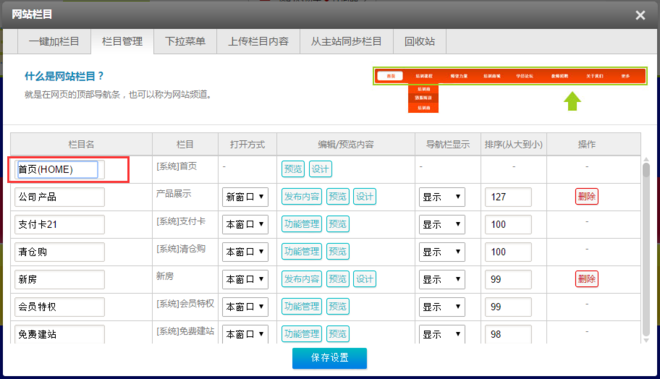Click sort field 99 for 会员特权

coord(508,307)
